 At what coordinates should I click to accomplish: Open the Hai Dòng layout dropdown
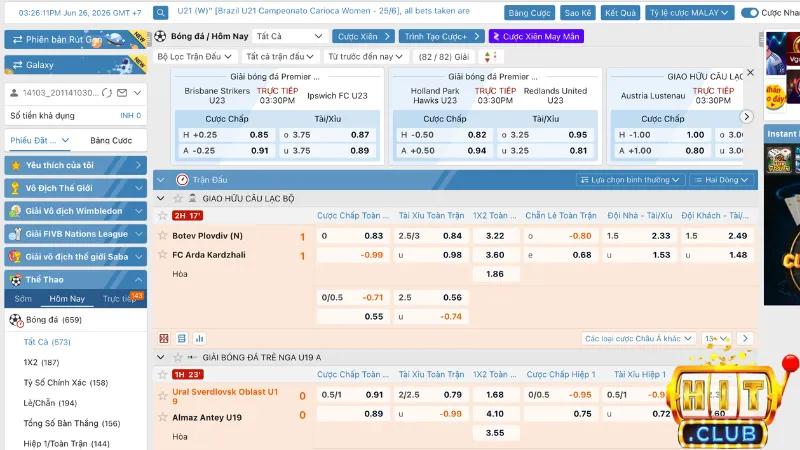coord(720,180)
